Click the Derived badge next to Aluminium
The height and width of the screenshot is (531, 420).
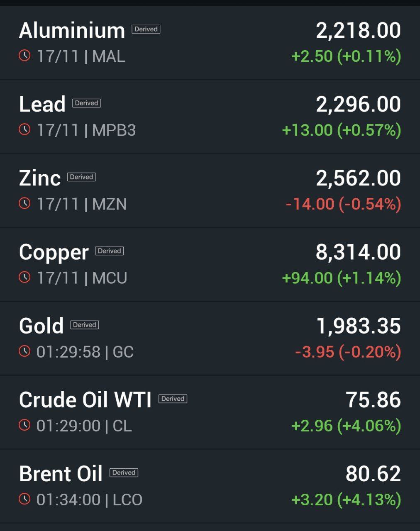coord(146,29)
